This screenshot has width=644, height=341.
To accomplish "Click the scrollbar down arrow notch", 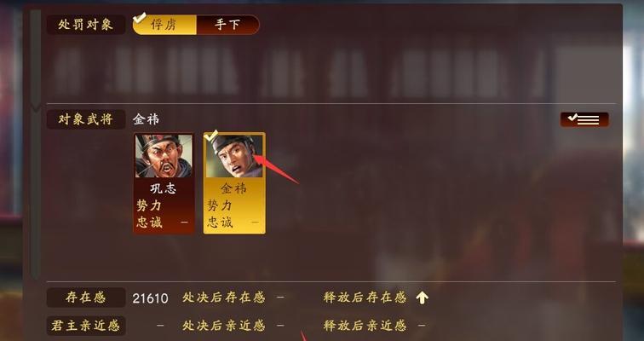I will [36, 108].
